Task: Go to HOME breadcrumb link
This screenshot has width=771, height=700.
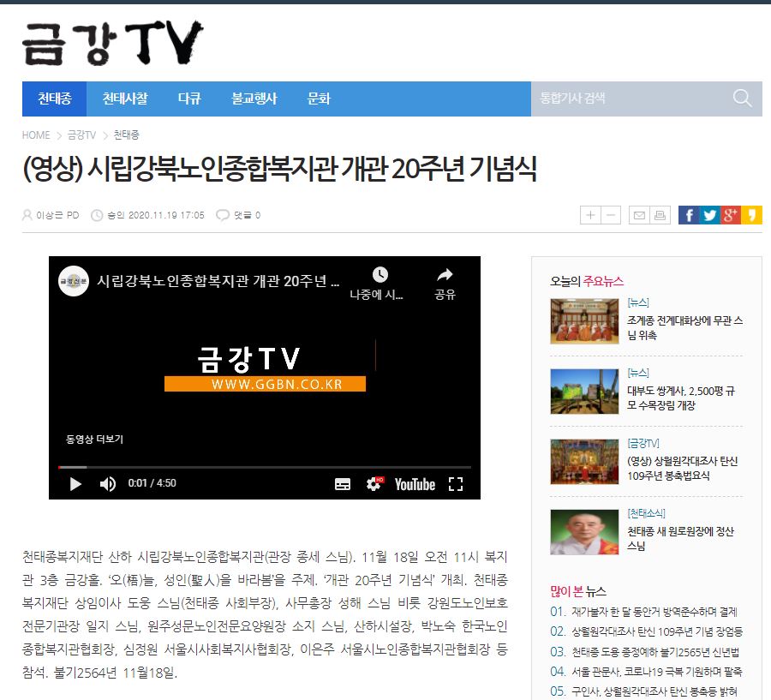Action: (36, 135)
